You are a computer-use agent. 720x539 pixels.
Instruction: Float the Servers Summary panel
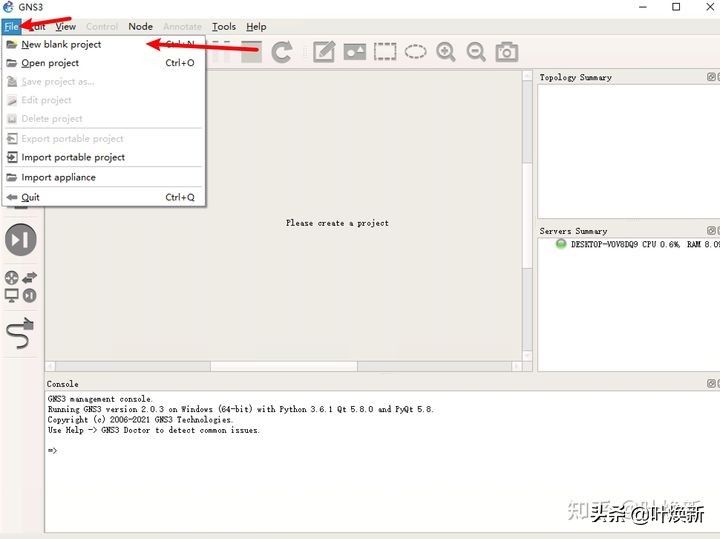pyautogui.click(x=711, y=231)
